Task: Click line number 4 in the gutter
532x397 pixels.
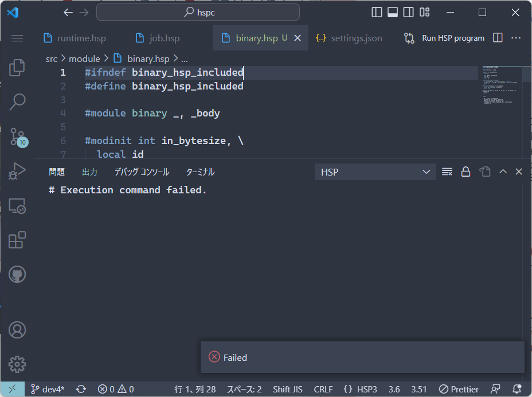Action: (x=63, y=113)
